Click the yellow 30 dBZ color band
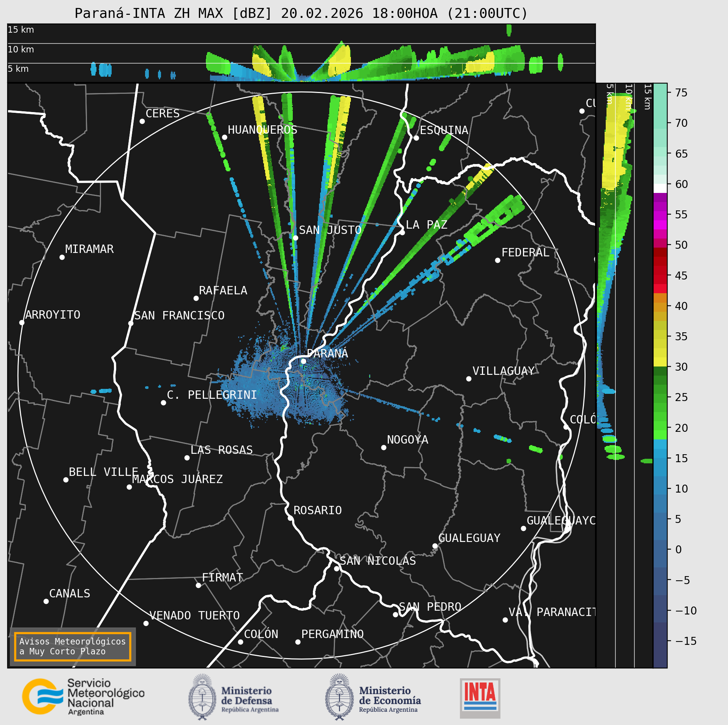The height and width of the screenshot is (725, 728). pyautogui.click(x=660, y=362)
